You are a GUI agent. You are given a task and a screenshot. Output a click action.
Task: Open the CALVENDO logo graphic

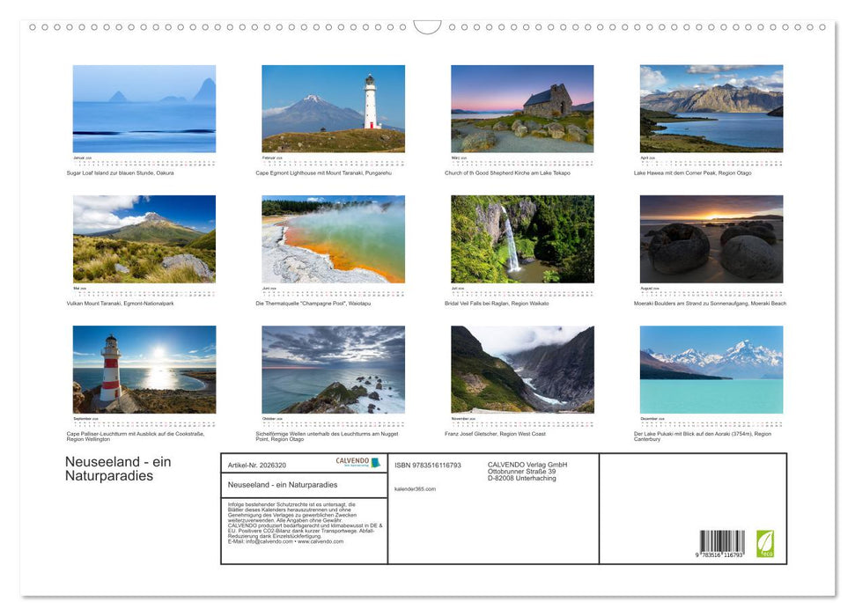point(352,463)
